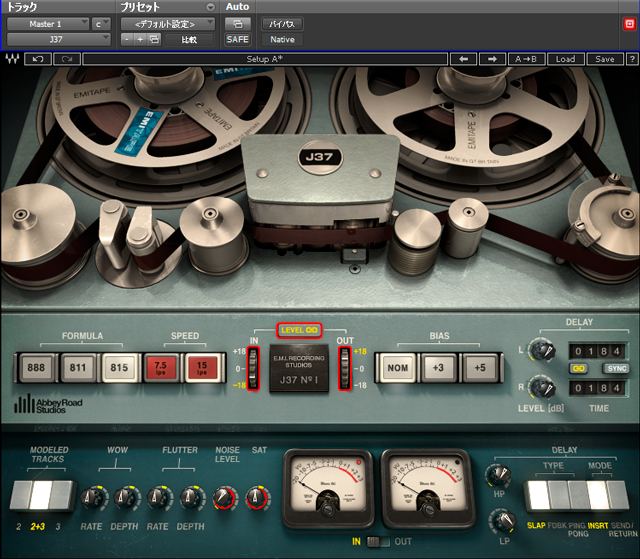
Task: Open the Master 1 track selector
Action: coord(48,24)
